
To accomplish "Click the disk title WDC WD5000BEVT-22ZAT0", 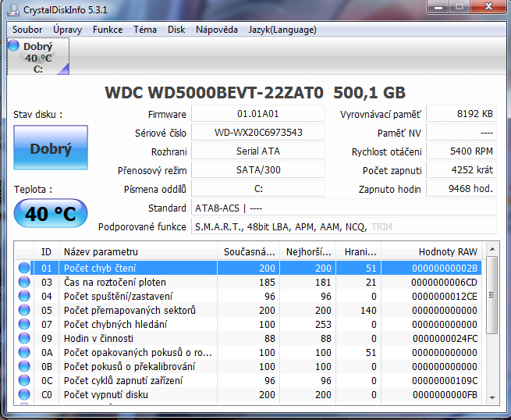I will point(214,92).
